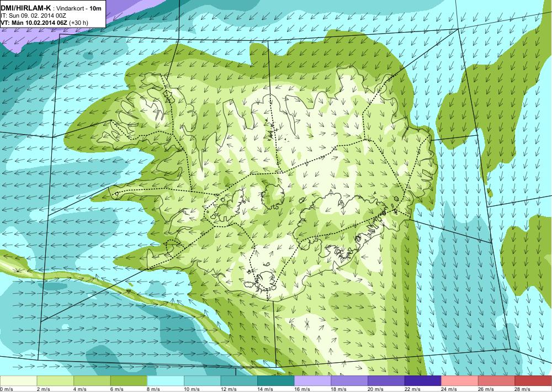Select the '4 m/s' legend label
Viewport: 552px width, 392px height.
80,389
